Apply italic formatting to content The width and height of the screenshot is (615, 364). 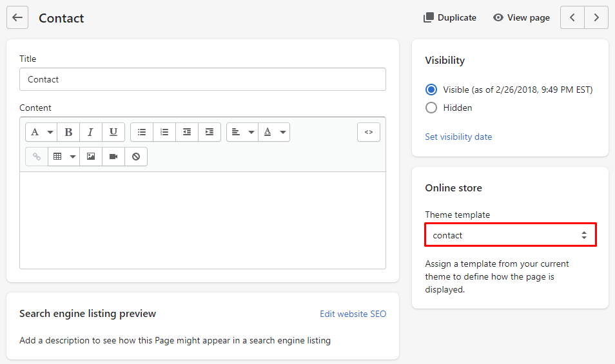point(91,132)
